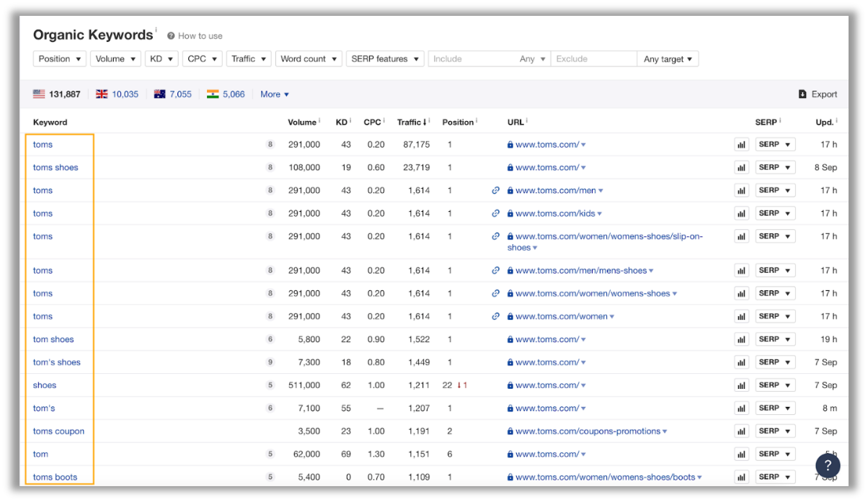The height and width of the screenshot is (502, 868).
Task: Sort by the Position column header
Action: [x=458, y=122]
